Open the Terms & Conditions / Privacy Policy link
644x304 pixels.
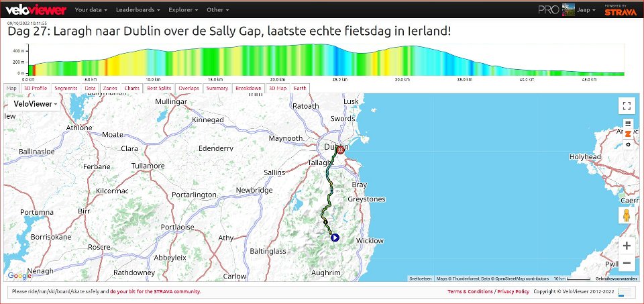click(488, 292)
